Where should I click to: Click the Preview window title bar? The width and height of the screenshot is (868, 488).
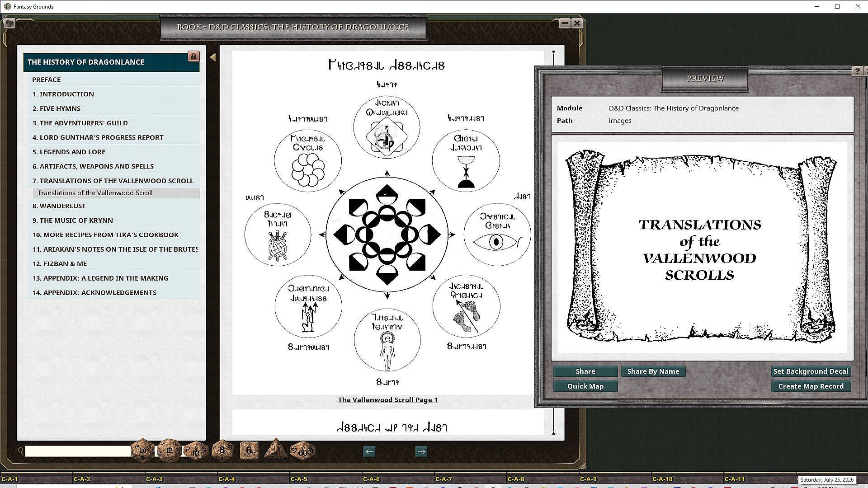point(705,79)
